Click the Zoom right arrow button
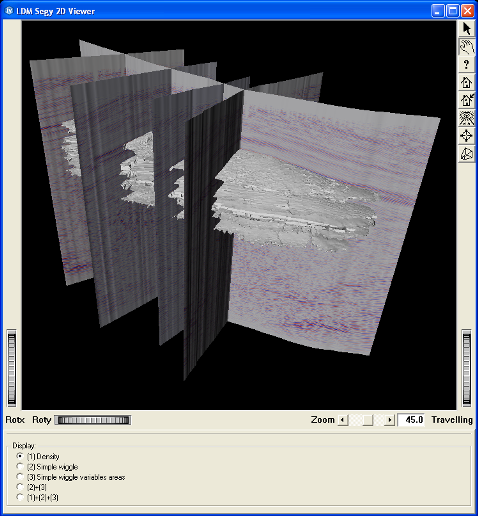The height and width of the screenshot is (516, 478). (389, 420)
